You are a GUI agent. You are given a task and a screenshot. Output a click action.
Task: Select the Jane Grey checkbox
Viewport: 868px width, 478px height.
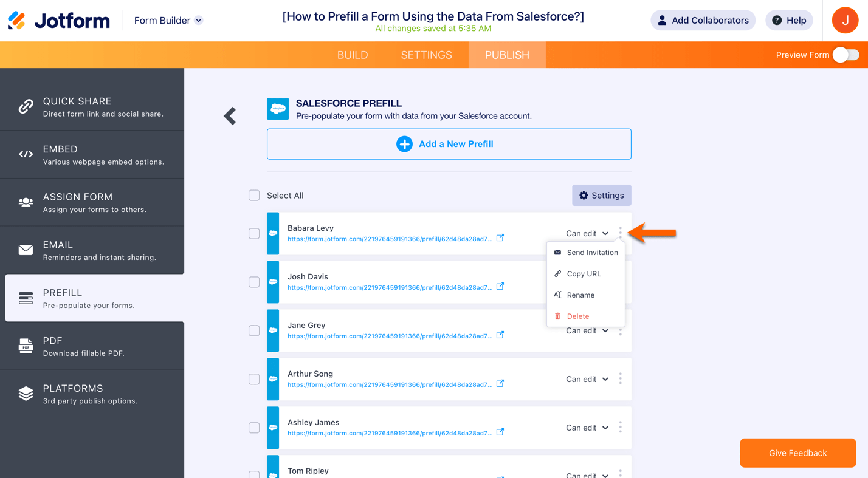pos(254,330)
